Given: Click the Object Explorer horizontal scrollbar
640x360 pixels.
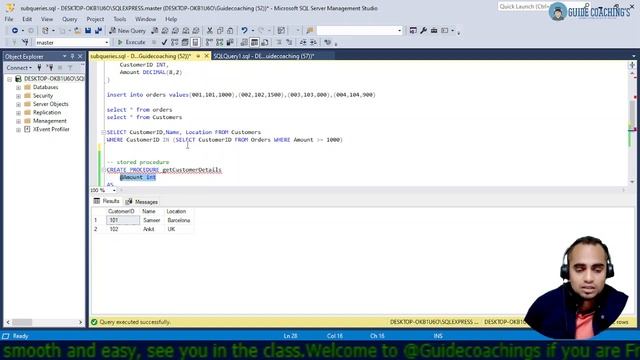Looking at the screenshot, I should 44,322.
